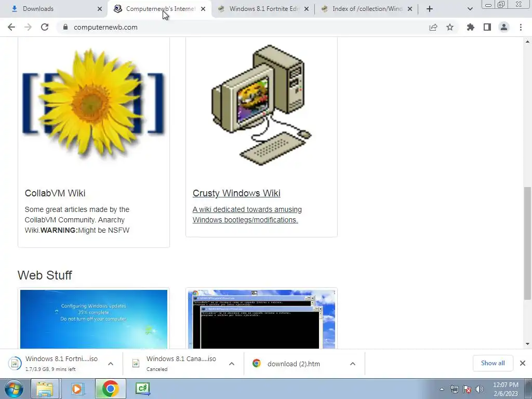Viewport: 532px width, 399px height.
Task: Bookmark this page with the star icon
Action: (x=450, y=27)
